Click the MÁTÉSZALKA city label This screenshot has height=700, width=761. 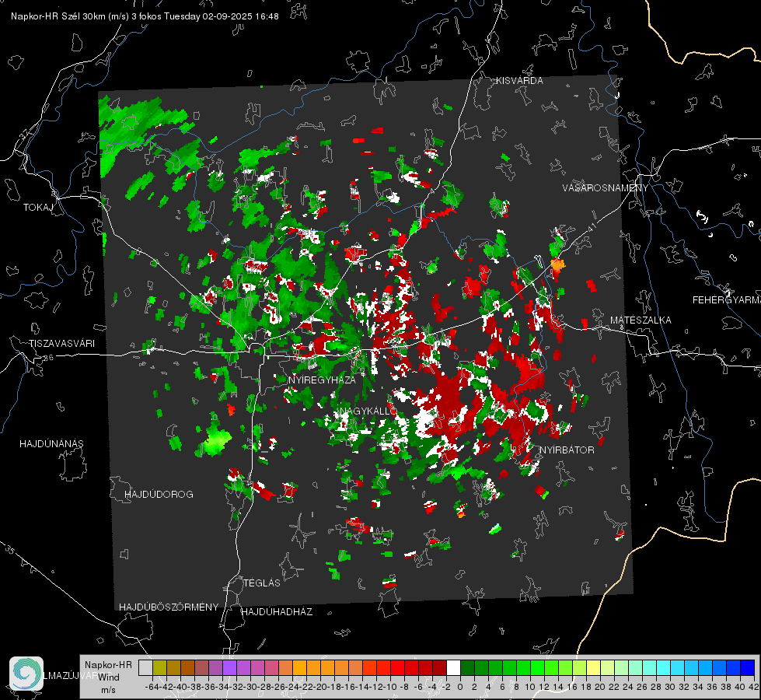pos(641,320)
